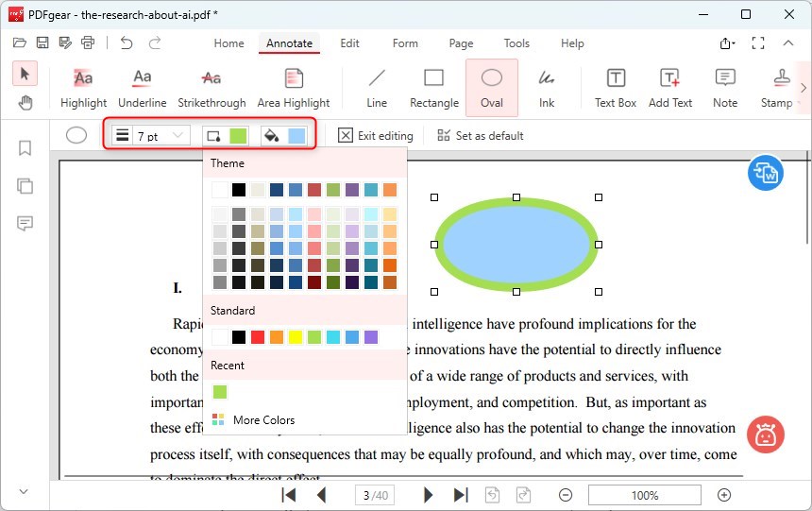Select the Add Text tool
The image size is (812, 511).
[x=670, y=88]
